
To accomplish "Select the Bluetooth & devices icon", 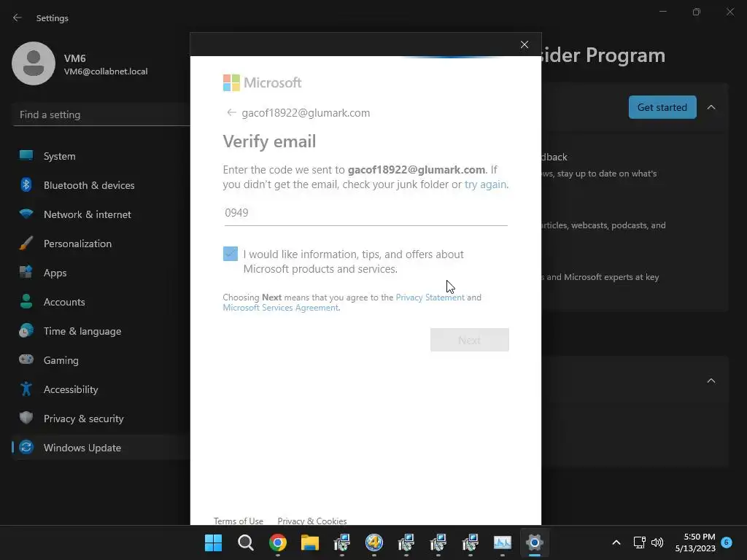I will (26, 184).
